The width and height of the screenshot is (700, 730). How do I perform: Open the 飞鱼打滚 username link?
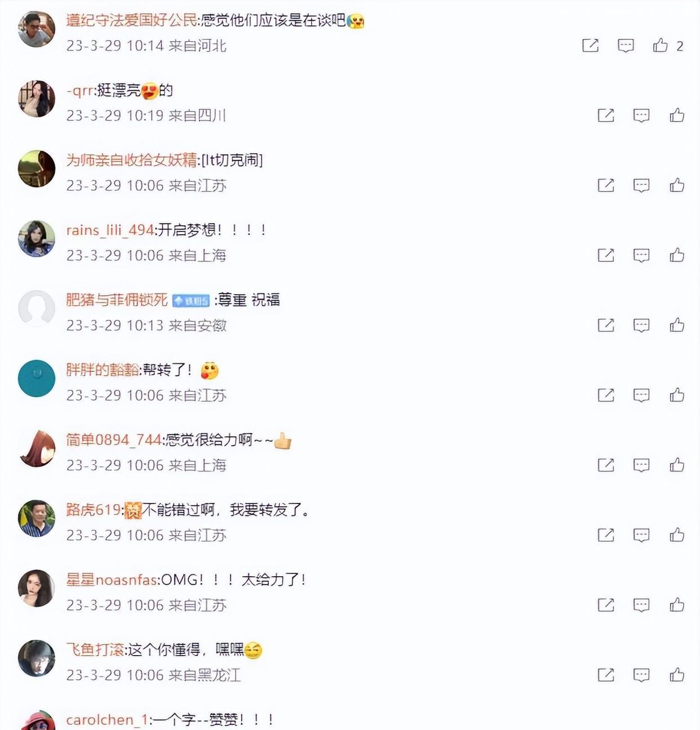pyautogui.click(x=95, y=649)
